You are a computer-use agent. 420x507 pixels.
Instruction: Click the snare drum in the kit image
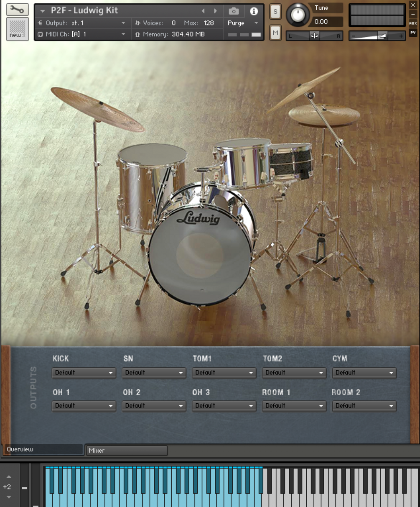point(291,161)
